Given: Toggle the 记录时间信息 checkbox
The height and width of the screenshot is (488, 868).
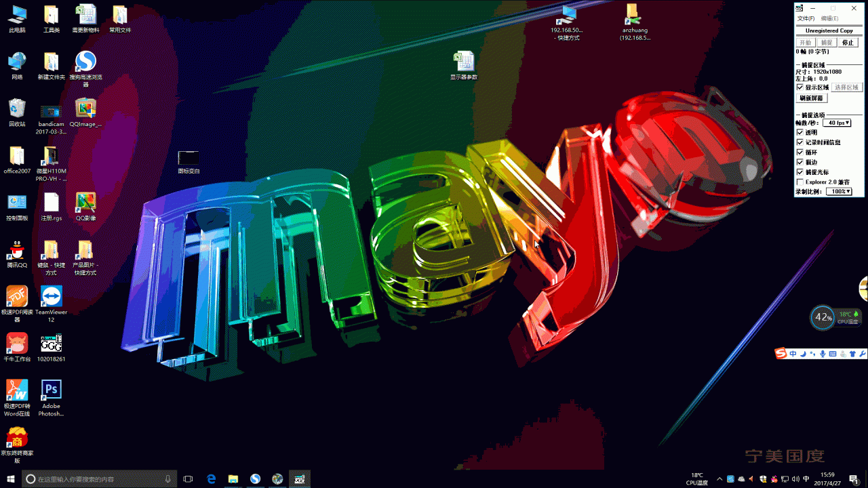Looking at the screenshot, I should pos(800,142).
